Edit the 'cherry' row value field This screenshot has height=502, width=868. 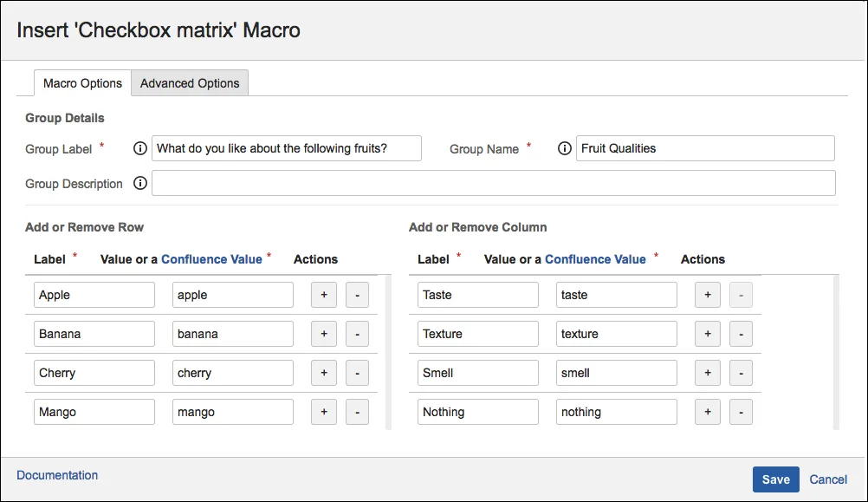tap(232, 373)
